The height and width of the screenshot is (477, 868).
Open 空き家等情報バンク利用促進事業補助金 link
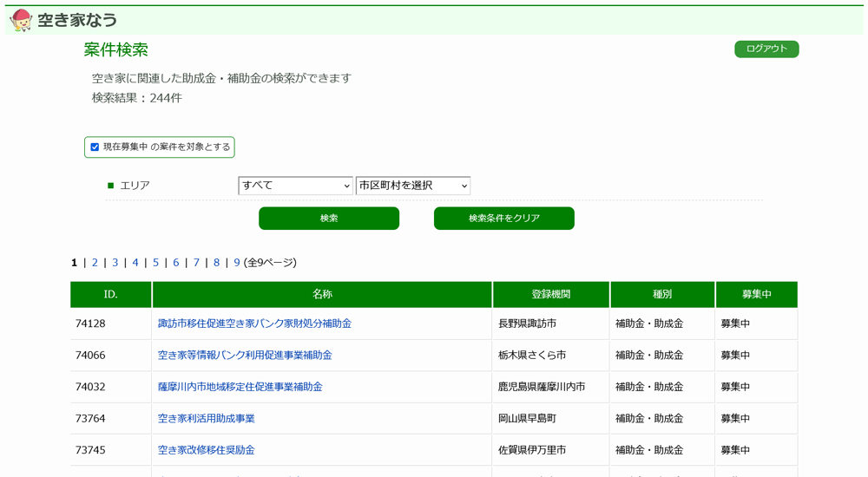pos(245,356)
